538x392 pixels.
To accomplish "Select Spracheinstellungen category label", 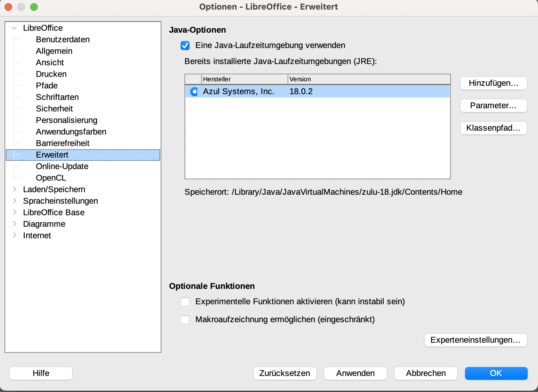I will pos(61,201).
